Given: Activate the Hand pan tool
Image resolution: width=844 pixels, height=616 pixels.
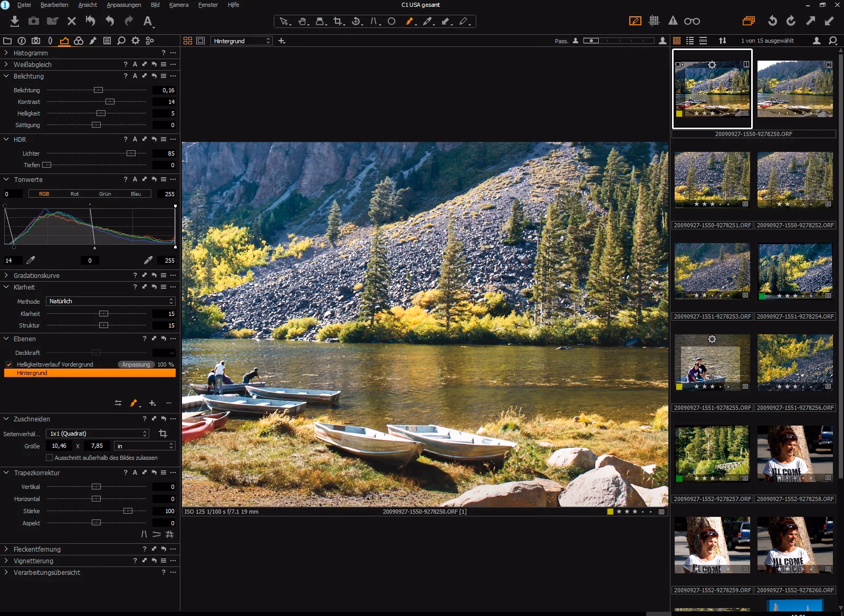Looking at the screenshot, I should (x=302, y=22).
